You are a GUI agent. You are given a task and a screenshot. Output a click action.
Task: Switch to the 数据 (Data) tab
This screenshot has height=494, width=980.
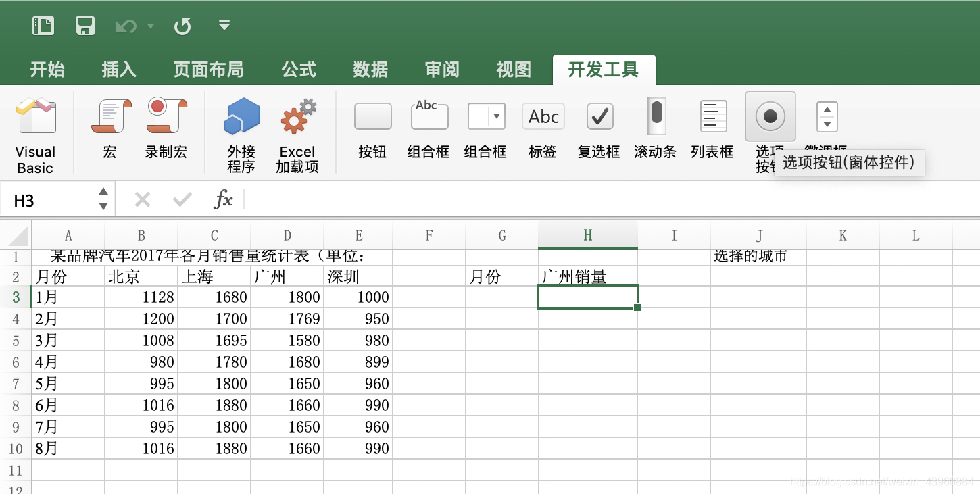[370, 69]
